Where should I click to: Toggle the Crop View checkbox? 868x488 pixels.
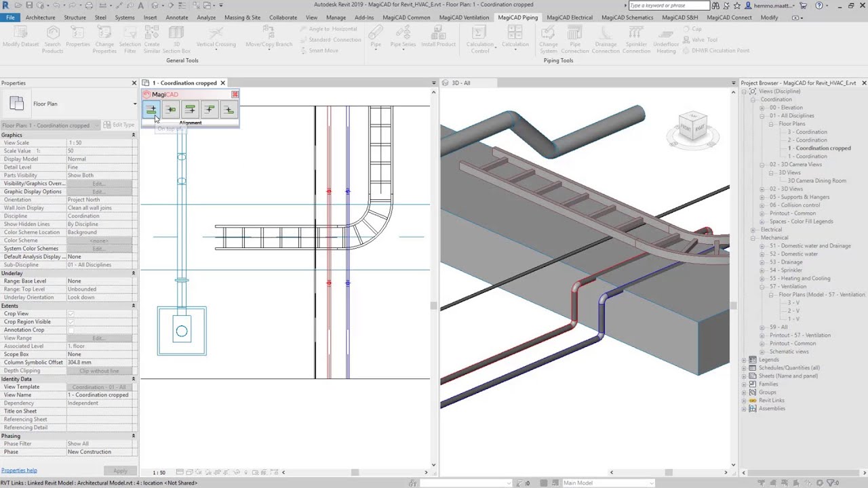71,314
